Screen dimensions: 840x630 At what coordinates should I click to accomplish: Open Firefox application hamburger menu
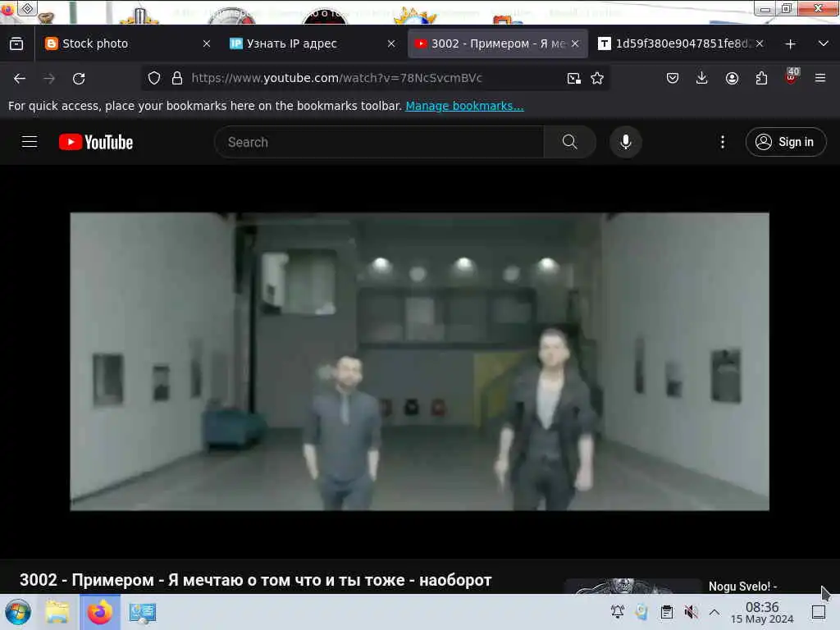tap(820, 79)
